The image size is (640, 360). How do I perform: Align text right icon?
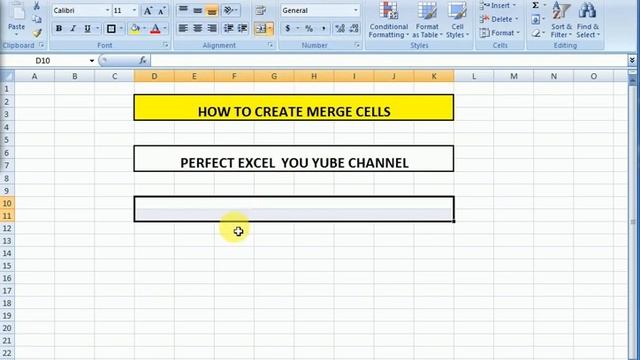212,28
